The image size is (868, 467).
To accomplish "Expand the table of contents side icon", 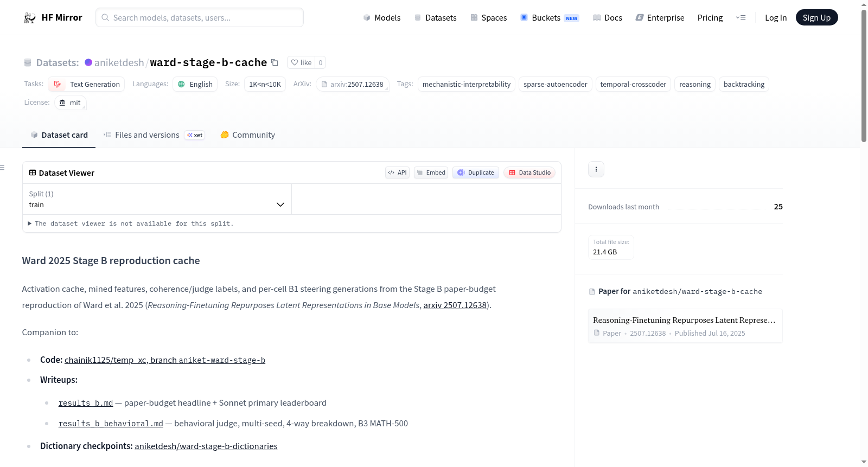I will (x=2, y=168).
